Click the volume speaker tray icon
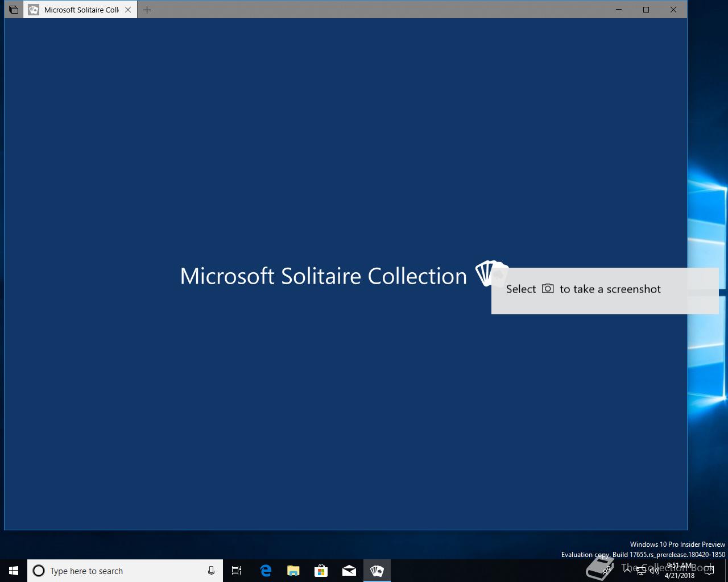Screen dimensions: 728x582 click(x=655, y=571)
